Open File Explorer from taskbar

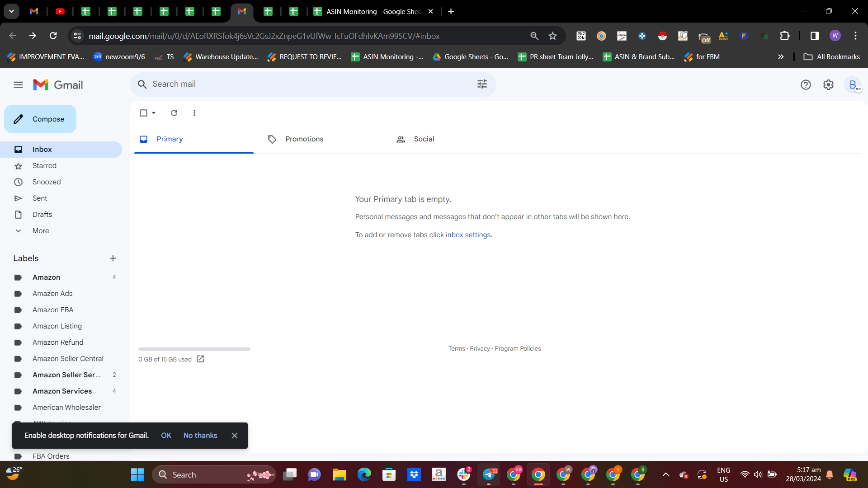tap(339, 475)
